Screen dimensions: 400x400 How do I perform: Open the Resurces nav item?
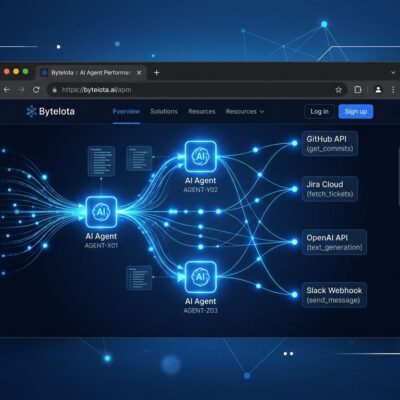(x=202, y=112)
